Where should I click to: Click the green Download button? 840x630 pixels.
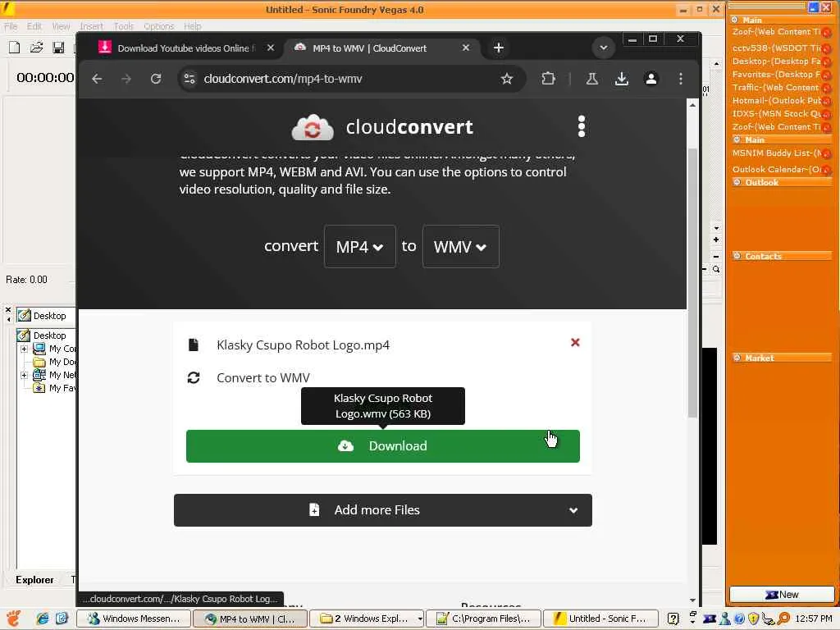point(383,445)
